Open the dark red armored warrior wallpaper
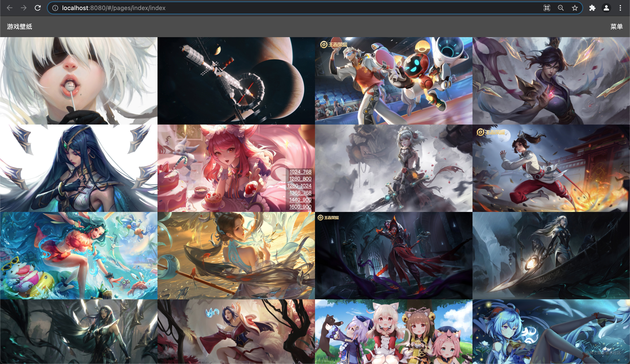630x364 pixels. [x=394, y=256]
